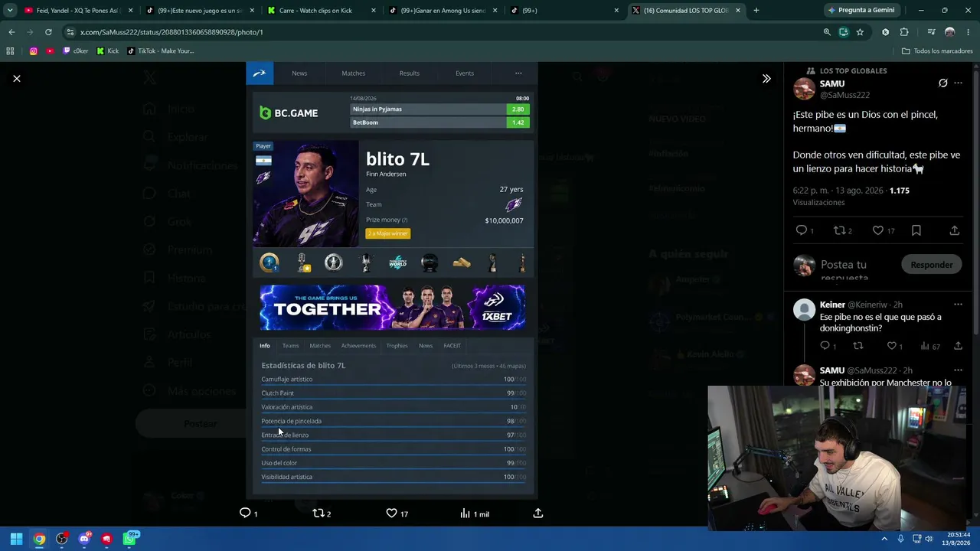The width and height of the screenshot is (980, 551).
Task: Open the YouTube bookmark icon
Action: [50, 51]
